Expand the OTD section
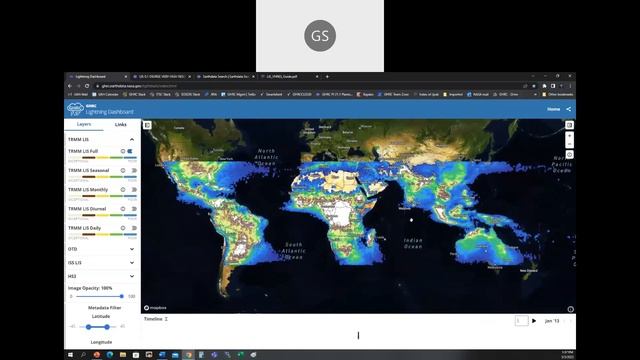This screenshot has height=360, width=640. pos(132,249)
